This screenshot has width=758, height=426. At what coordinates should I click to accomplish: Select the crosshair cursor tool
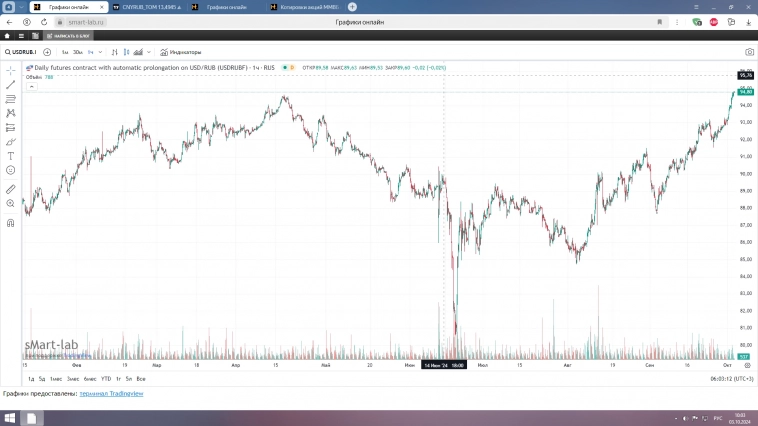[11, 71]
